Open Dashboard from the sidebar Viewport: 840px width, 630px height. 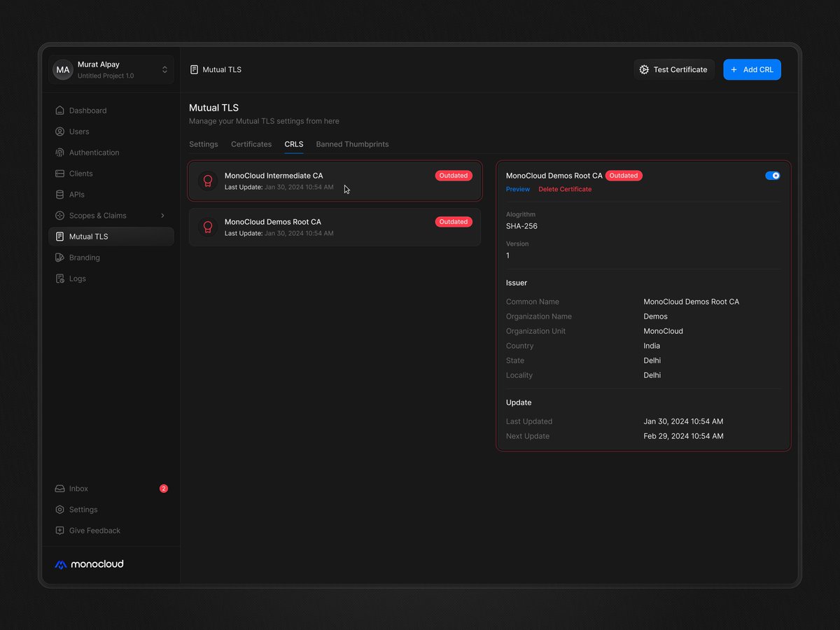(111, 111)
